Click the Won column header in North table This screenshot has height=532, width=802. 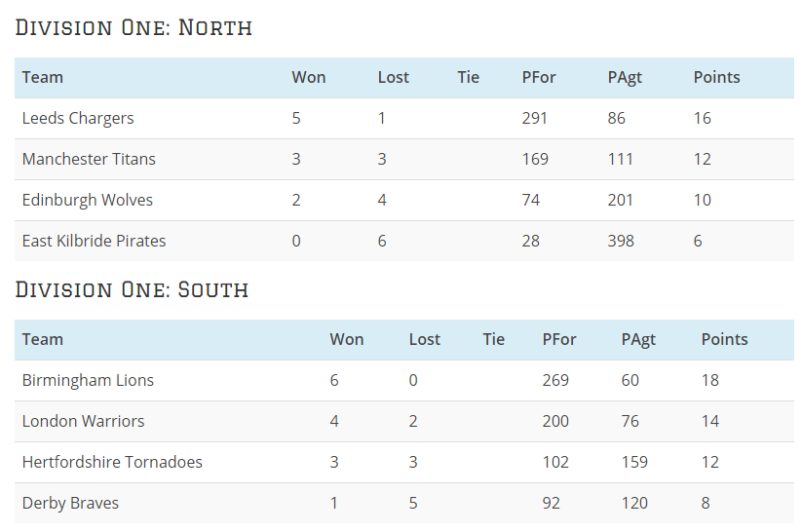click(x=308, y=77)
